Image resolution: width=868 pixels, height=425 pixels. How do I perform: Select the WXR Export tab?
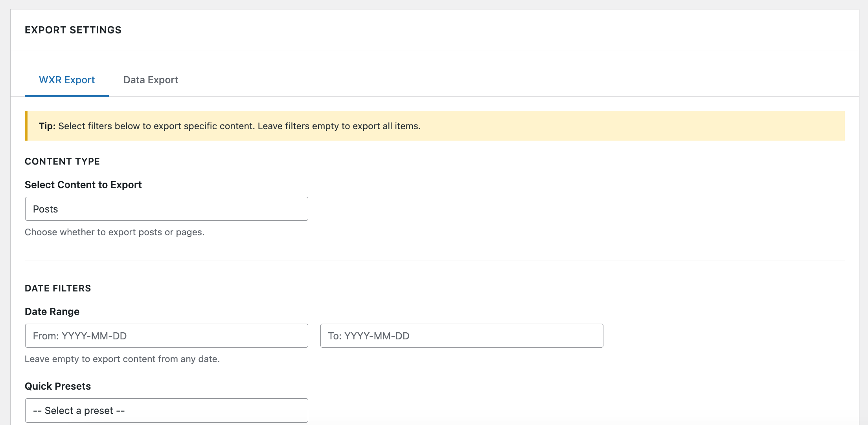[67, 80]
